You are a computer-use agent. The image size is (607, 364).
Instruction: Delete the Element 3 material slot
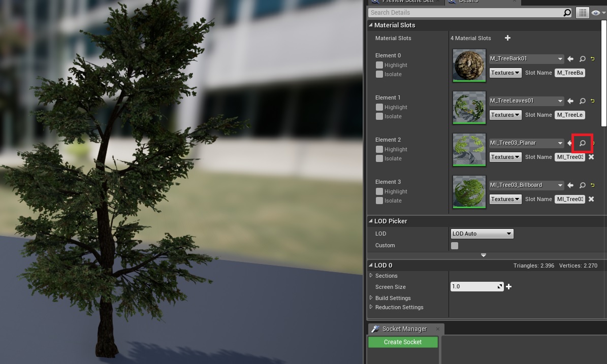pos(591,199)
